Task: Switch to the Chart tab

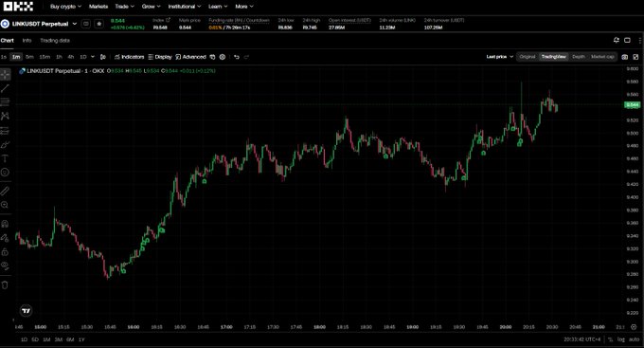Action: pos(7,41)
